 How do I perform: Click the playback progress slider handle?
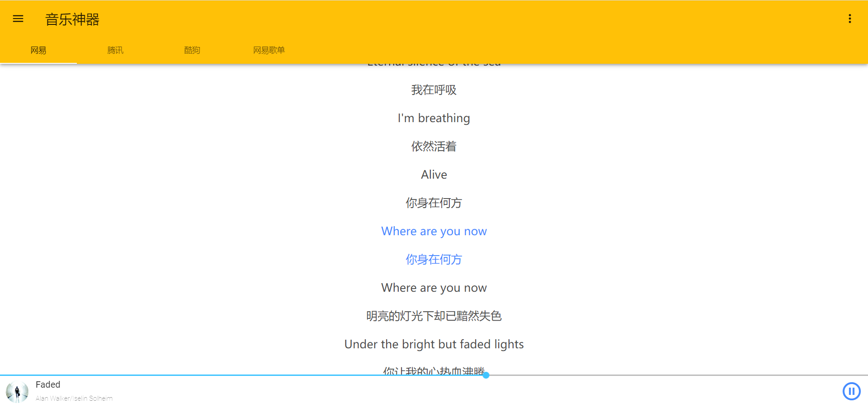pyautogui.click(x=486, y=375)
